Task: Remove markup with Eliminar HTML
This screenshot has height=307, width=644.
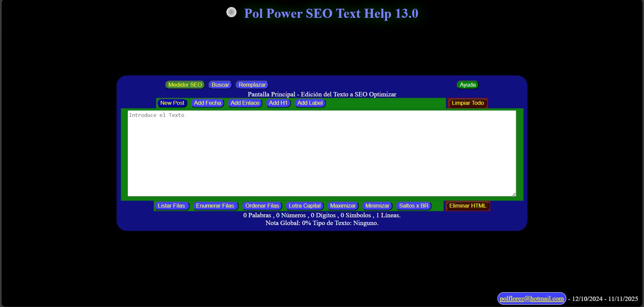Action: tap(467, 206)
